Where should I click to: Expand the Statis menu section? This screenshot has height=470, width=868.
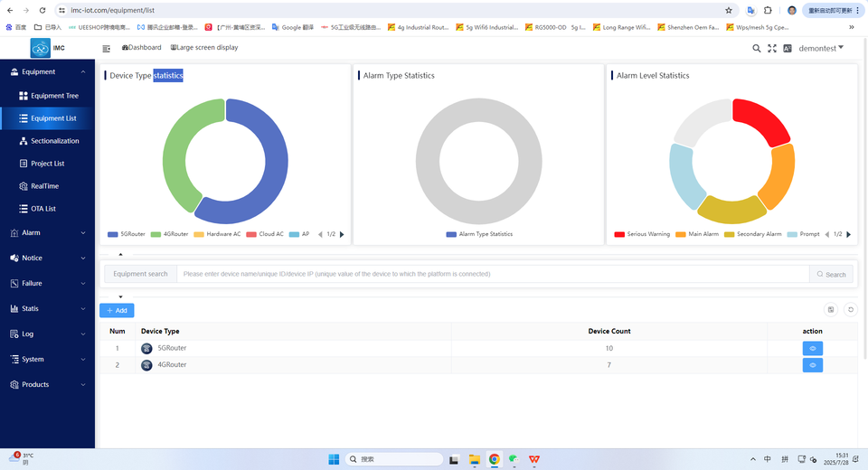point(48,309)
